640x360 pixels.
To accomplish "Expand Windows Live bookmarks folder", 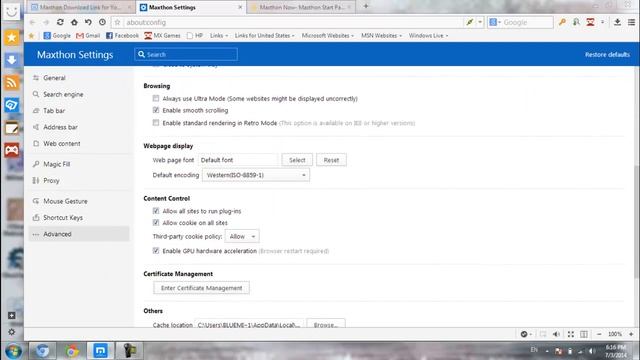I will (x=429, y=36).
